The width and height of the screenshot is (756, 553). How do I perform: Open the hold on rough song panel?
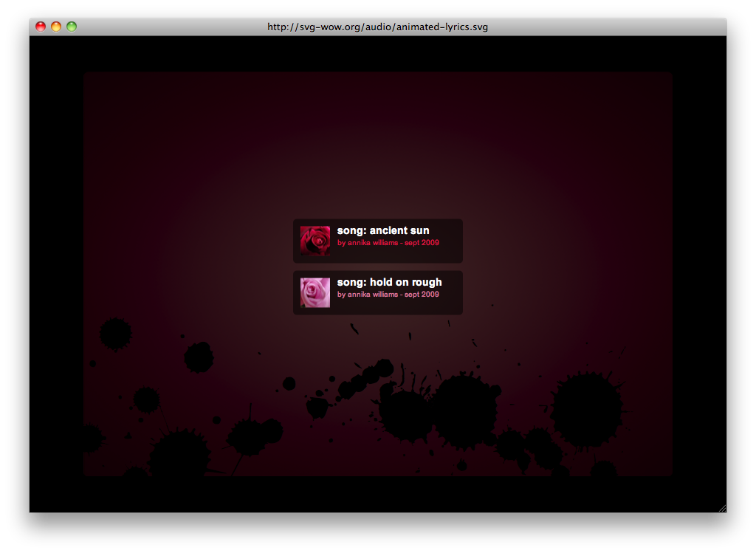[x=377, y=292]
